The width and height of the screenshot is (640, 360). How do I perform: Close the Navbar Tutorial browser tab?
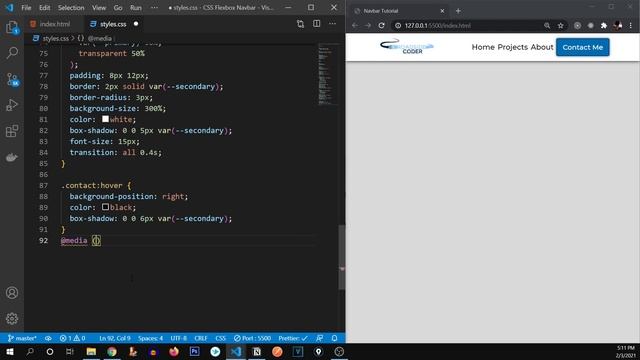click(442, 11)
